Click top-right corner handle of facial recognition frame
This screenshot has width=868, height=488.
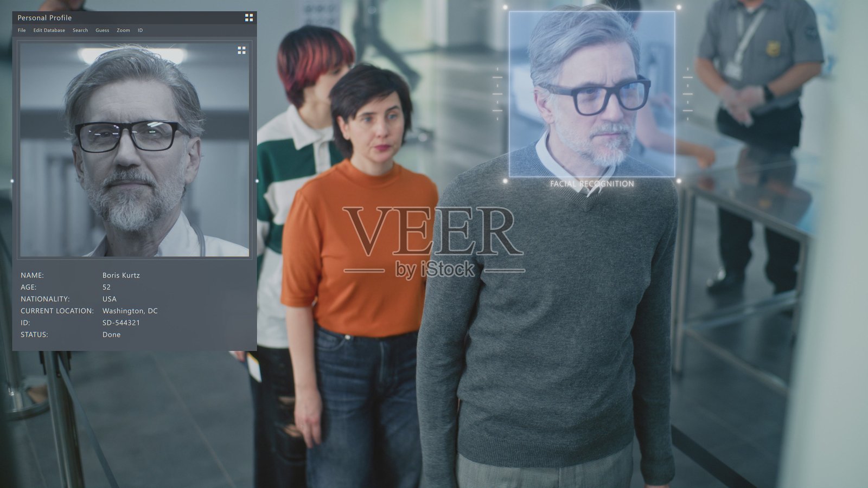(x=679, y=8)
